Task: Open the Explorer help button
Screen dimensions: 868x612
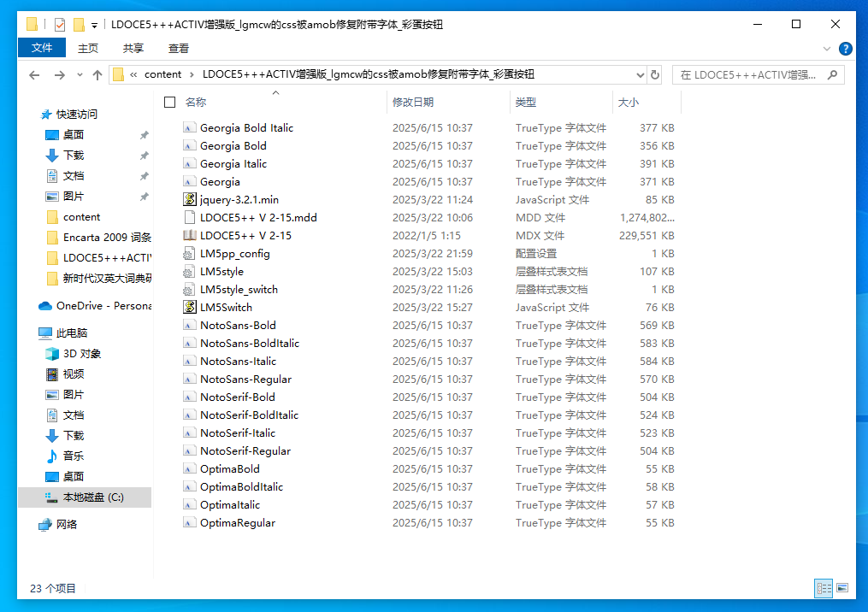Action: 845,49
